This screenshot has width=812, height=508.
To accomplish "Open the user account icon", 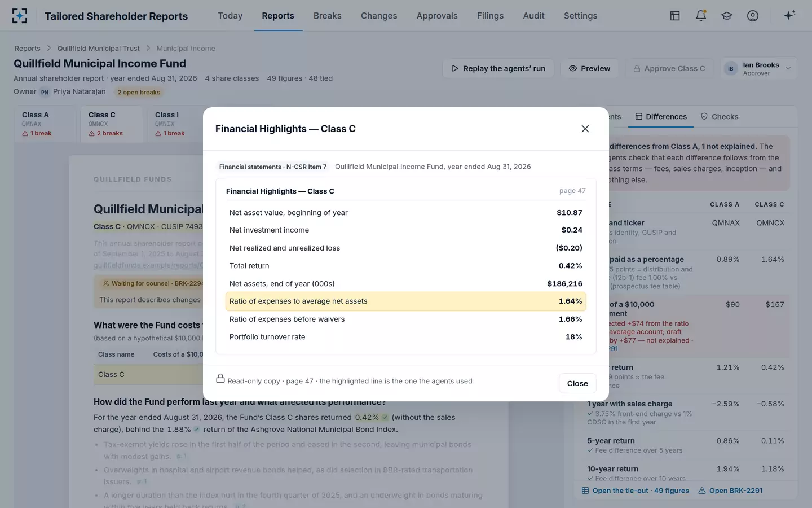I will click(x=753, y=16).
